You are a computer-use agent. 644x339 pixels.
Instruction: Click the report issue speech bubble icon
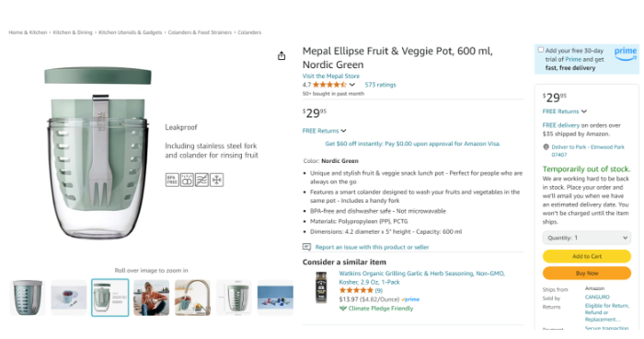[306, 247]
